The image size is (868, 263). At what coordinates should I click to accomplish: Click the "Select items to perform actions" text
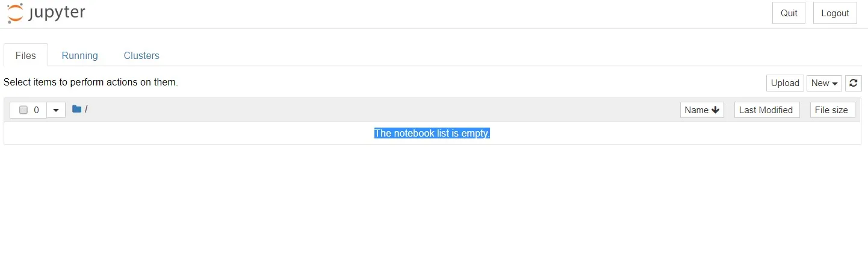pyautogui.click(x=90, y=82)
